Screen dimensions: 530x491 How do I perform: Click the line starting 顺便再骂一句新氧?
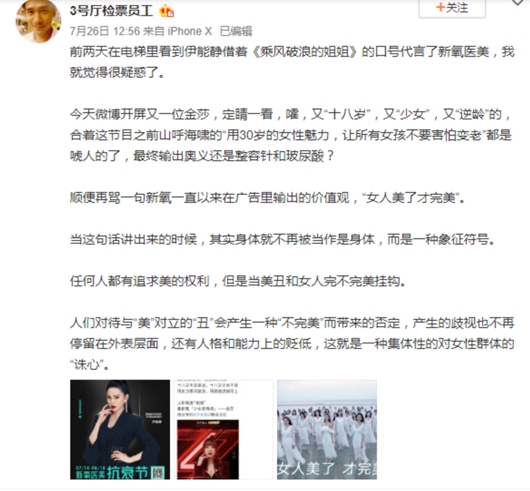pyautogui.click(x=268, y=198)
